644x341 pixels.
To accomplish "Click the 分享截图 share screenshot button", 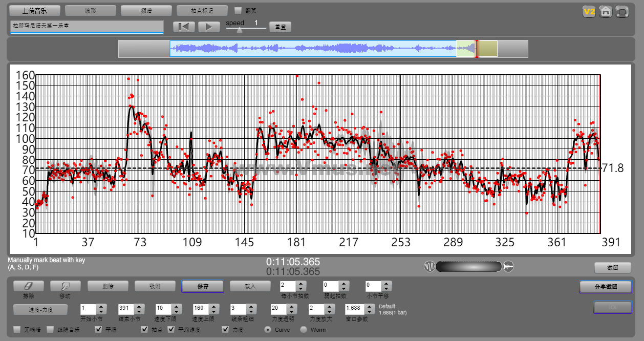I will 606,286.
